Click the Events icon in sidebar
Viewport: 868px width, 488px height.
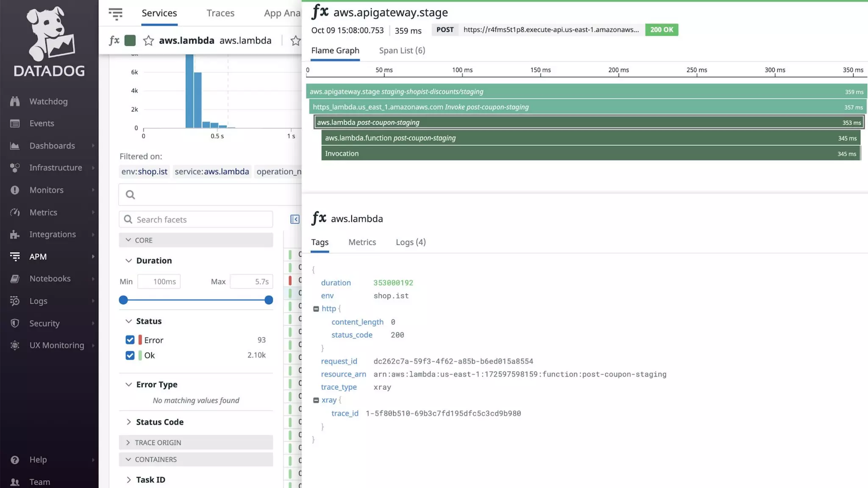(x=15, y=123)
